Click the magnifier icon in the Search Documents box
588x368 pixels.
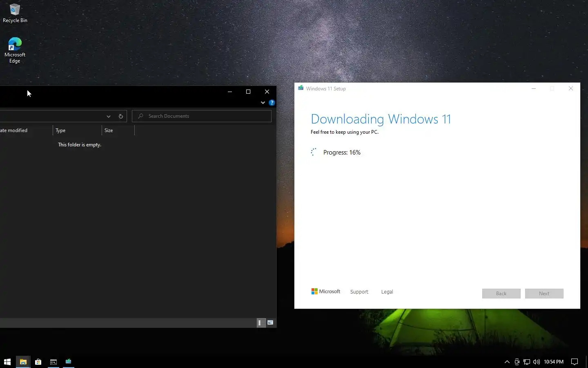coord(141,116)
